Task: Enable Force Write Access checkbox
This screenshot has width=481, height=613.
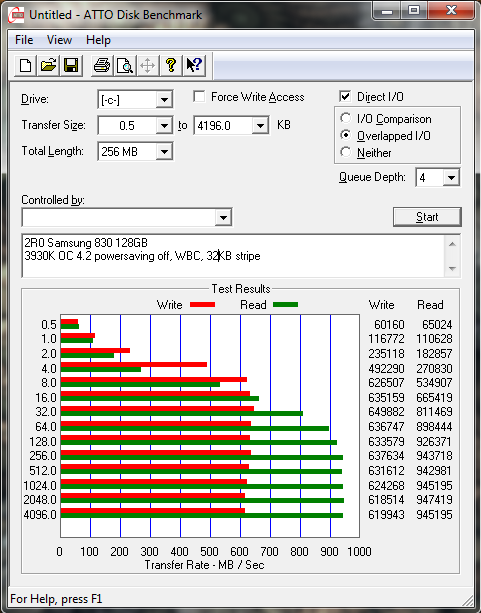Action: tap(199, 97)
